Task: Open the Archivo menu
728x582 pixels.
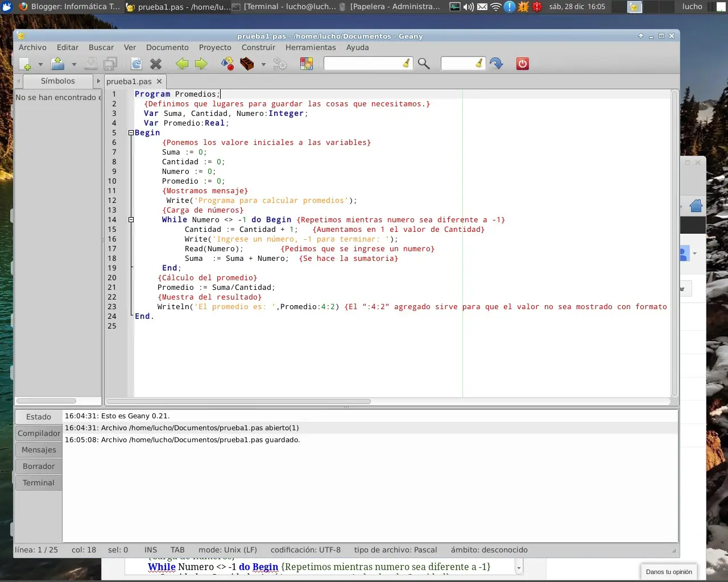Action: [32, 47]
